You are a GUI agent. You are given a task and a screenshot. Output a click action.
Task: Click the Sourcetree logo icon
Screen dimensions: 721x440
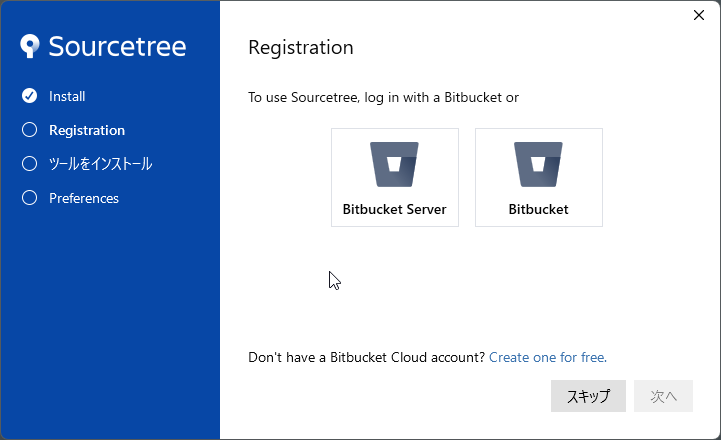click(x=30, y=46)
